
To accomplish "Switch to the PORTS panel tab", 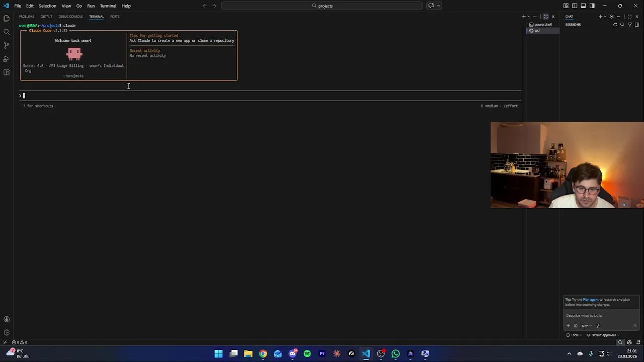I will [115, 17].
